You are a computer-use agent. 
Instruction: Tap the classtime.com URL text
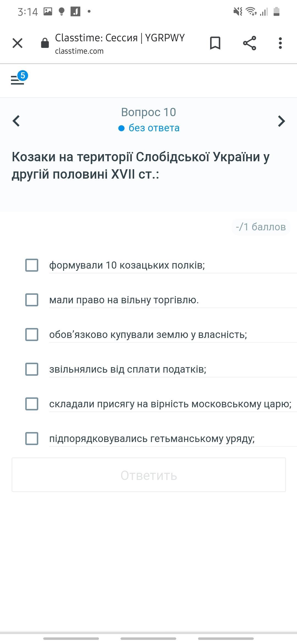[79, 51]
